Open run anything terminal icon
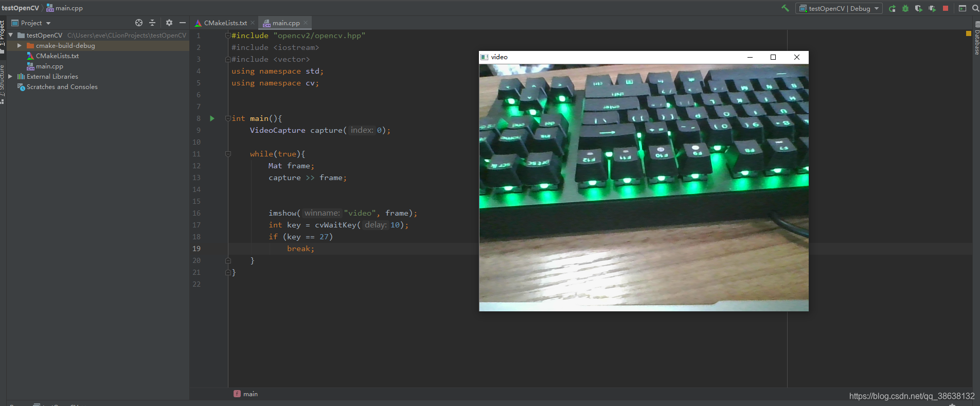This screenshot has height=406, width=980. (963, 8)
